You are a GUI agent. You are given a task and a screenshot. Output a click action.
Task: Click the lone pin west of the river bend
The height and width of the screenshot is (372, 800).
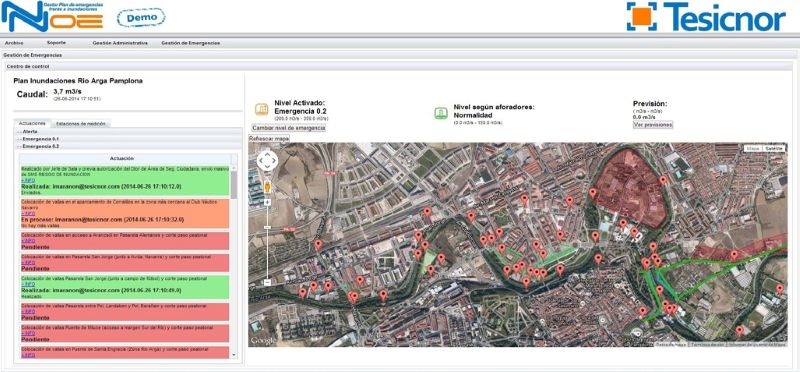click(x=318, y=245)
